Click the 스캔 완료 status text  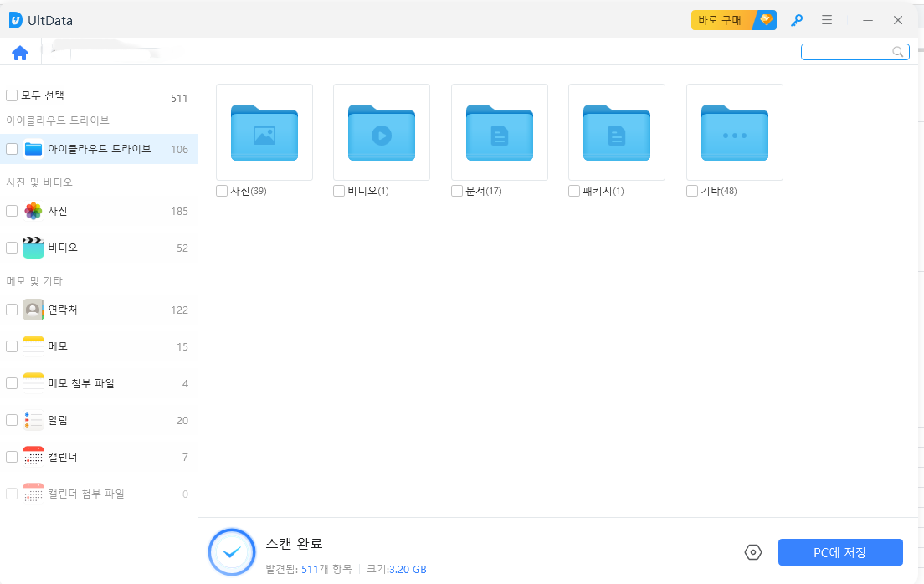tap(294, 543)
